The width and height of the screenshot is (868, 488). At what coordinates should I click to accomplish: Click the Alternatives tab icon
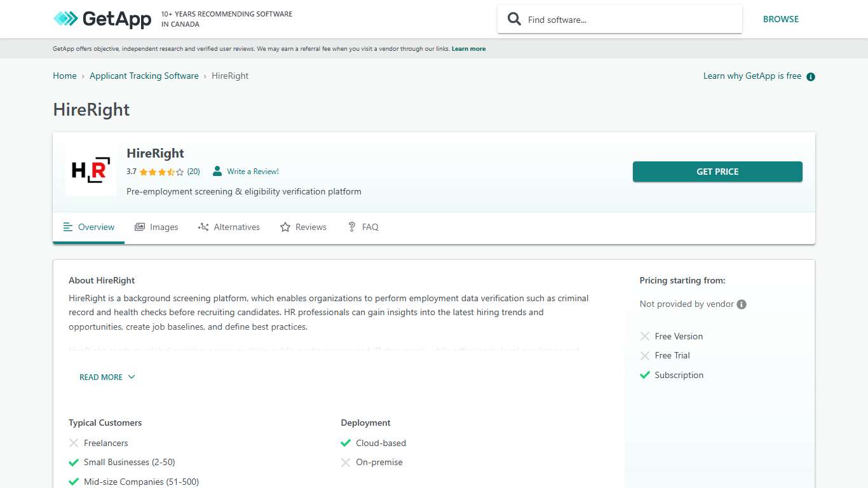point(203,227)
